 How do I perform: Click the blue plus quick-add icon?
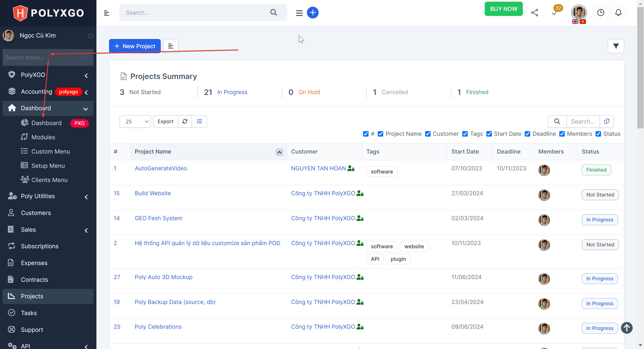tap(313, 13)
